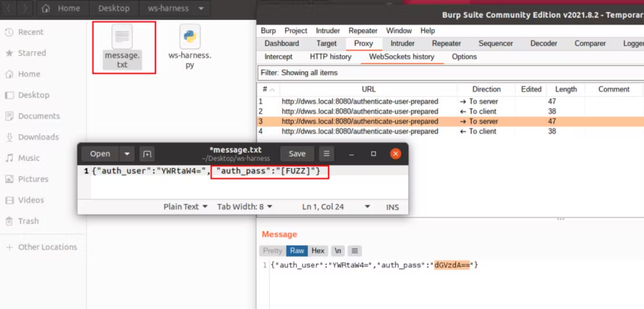The height and width of the screenshot is (309, 644).
Task: Toggle INS insert mode in editor status bar
Action: click(392, 207)
